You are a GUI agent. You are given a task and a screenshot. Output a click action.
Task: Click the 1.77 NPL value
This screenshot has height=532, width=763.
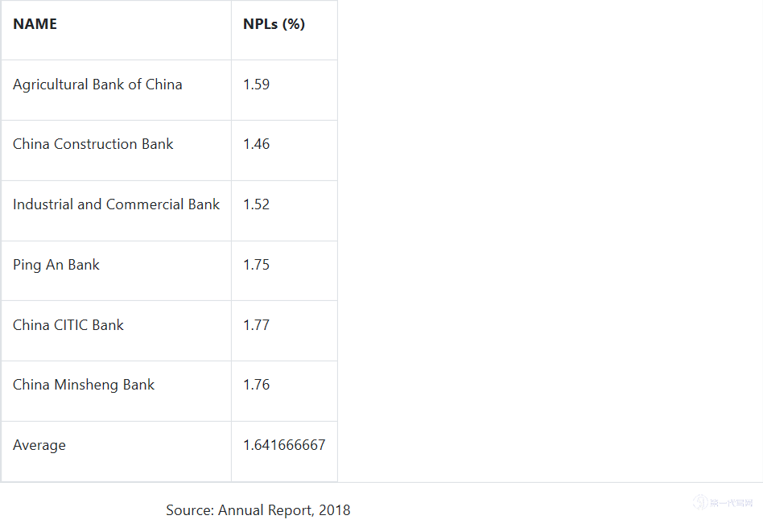256,325
